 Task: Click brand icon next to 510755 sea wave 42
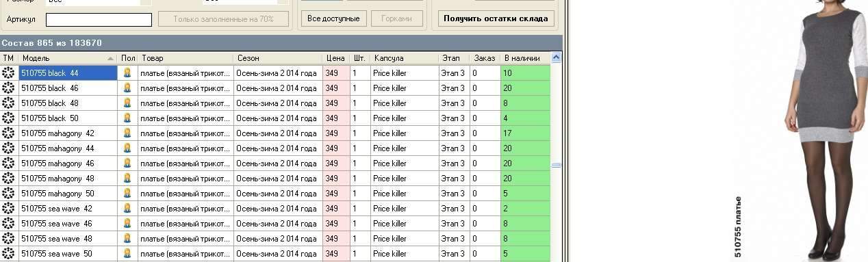coord(8,209)
